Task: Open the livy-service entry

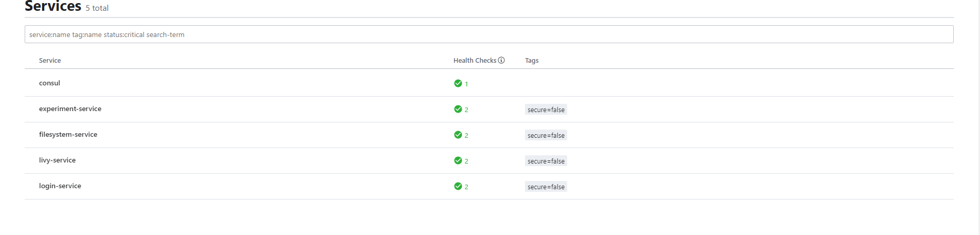Action: (x=57, y=160)
